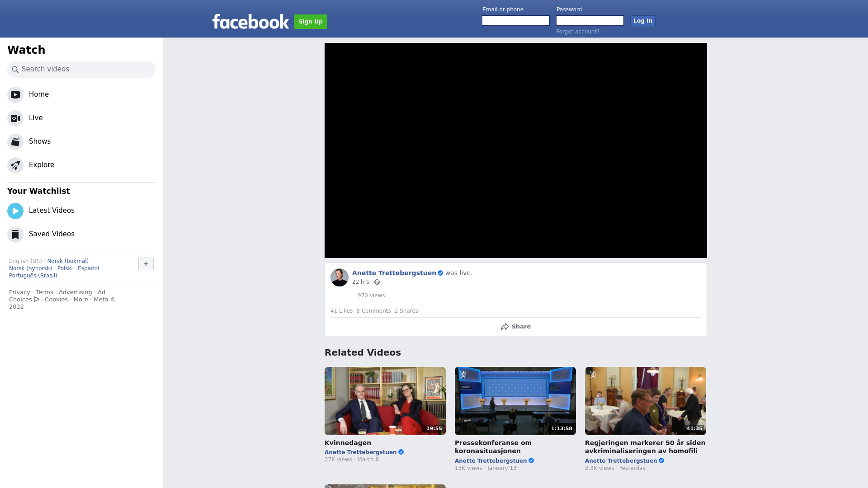Click the Log In button
Viewport: 868px width, 488px height.
[x=642, y=21]
